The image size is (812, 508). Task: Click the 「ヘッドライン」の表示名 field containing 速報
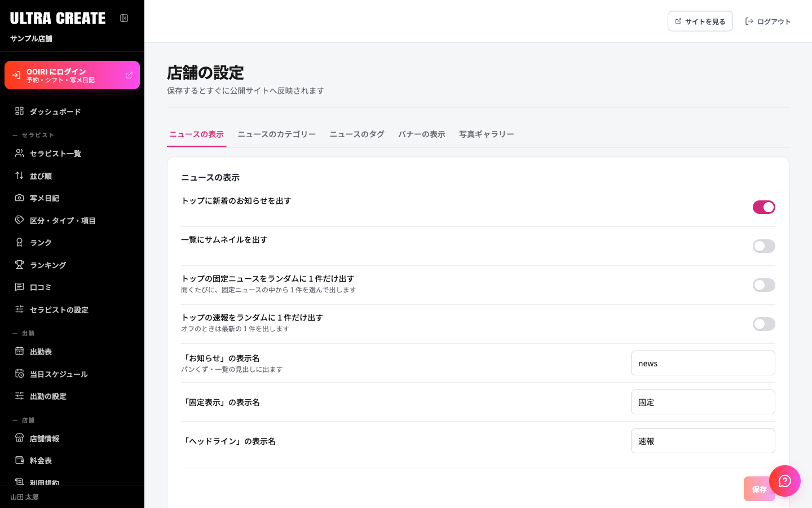point(703,441)
